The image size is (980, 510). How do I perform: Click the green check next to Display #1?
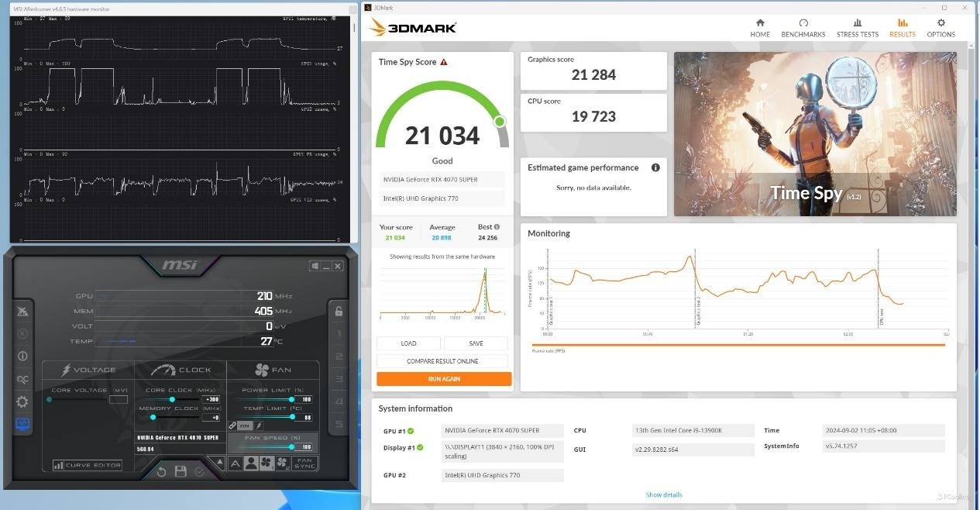pyautogui.click(x=420, y=447)
